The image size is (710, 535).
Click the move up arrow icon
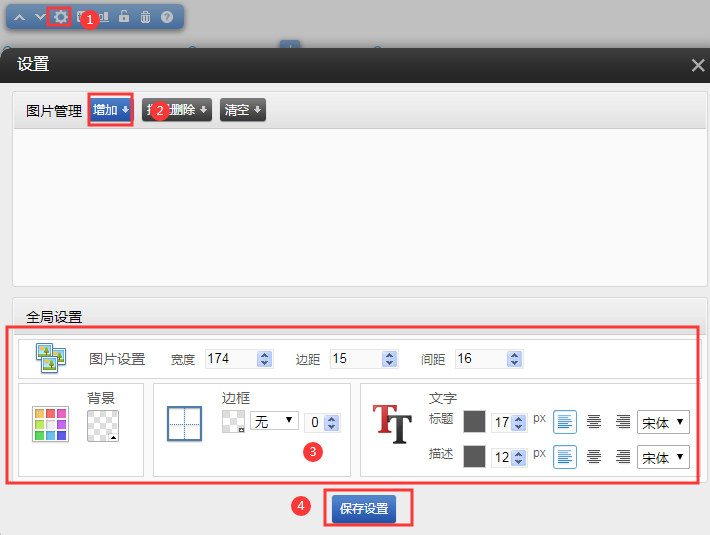(19, 17)
